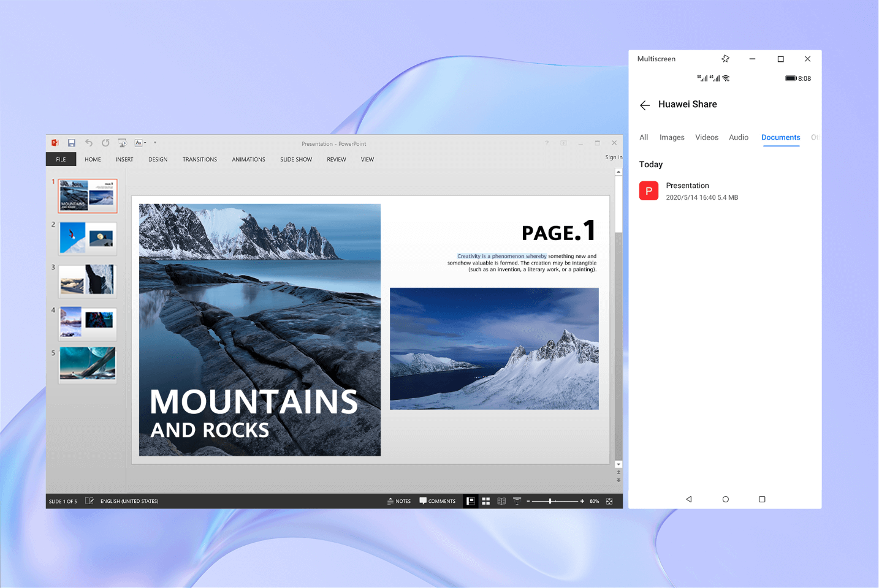The image size is (879, 588).
Task: Switch to Slide Sorter view
Action: click(x=486, y=501)
